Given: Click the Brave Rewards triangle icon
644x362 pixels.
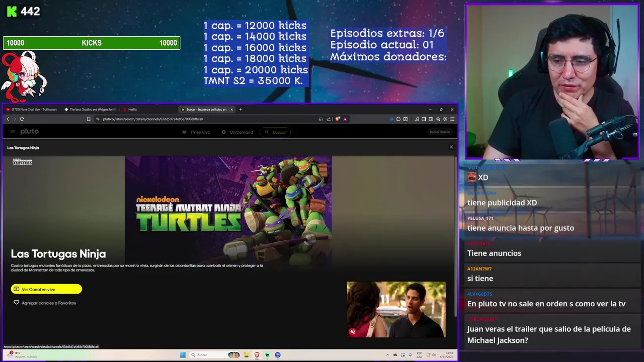Looking at the screenshot, I should pos(345,119).
